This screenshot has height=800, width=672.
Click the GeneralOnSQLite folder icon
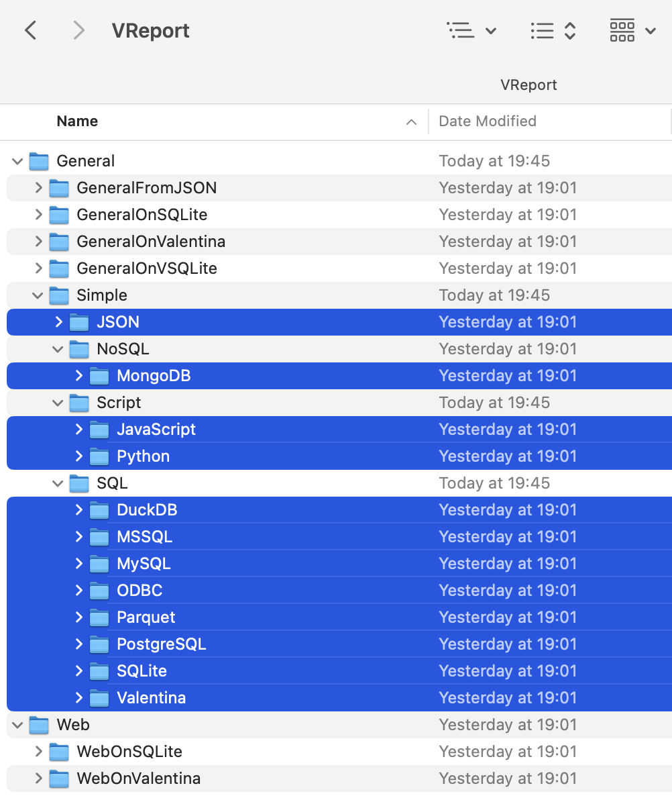(x=59, y=215)
